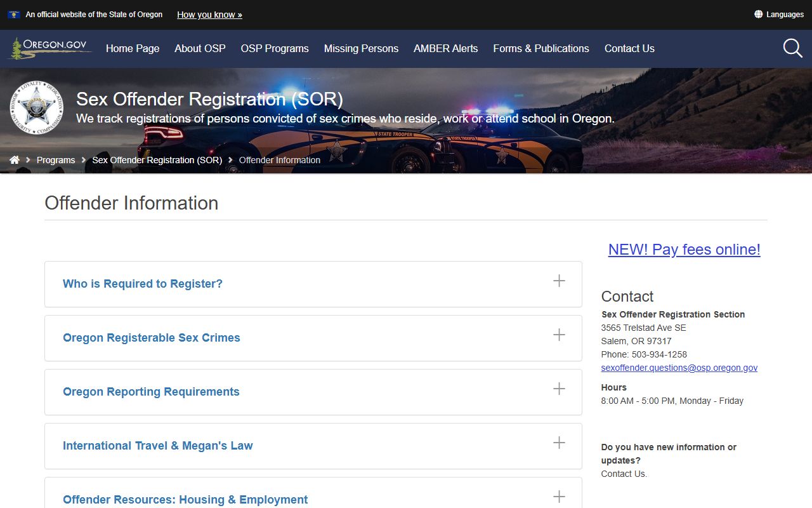Click the Who is Required to Register? heading
The height and width of the screenshot is (508, 812).
143,284
